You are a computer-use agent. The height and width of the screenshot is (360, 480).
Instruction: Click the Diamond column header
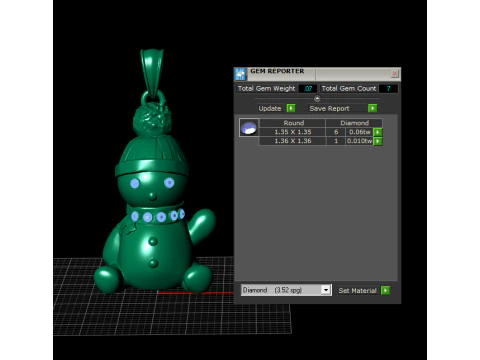point(354,123)
